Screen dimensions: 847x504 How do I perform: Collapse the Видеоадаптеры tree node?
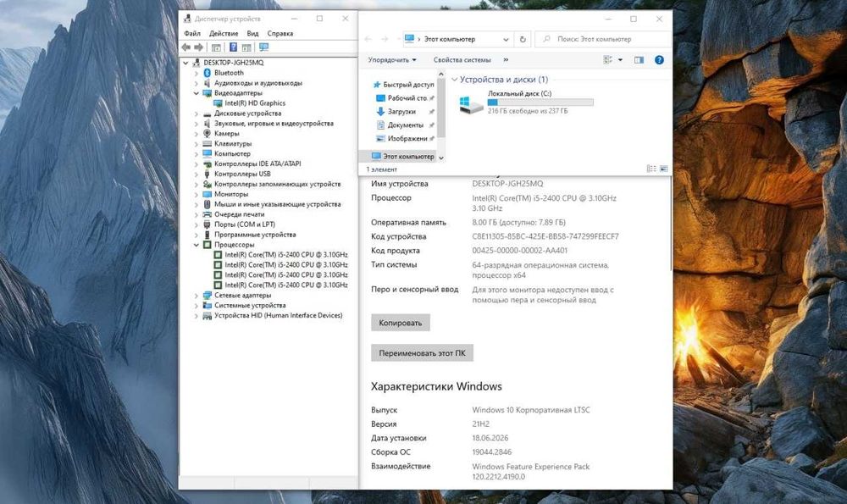pos(197,93)
